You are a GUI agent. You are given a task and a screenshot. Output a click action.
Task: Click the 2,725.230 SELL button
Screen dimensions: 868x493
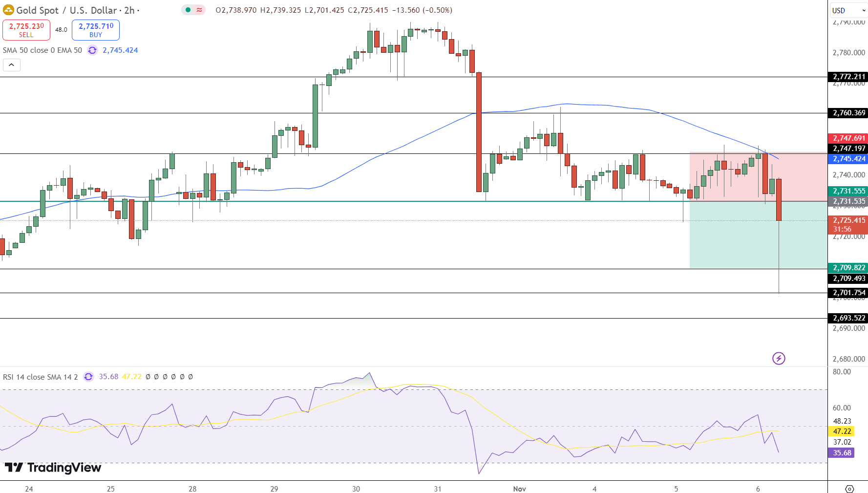pos(26,30)
